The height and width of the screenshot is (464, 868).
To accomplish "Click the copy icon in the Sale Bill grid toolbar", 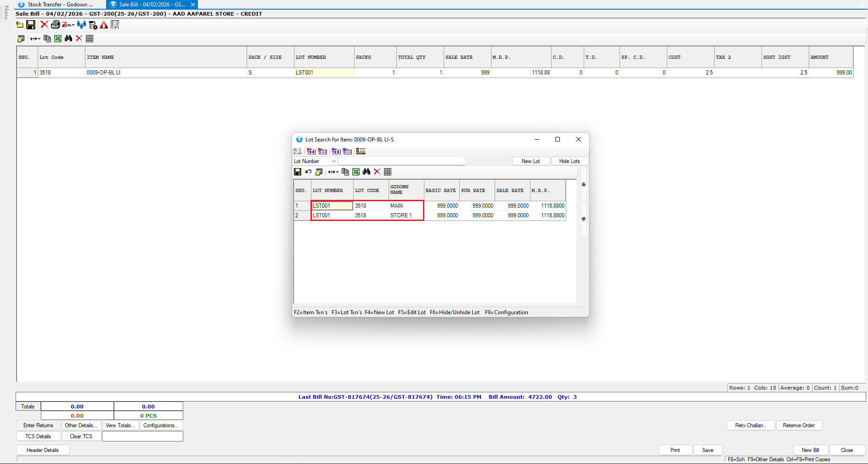I will tap(47, 39).
